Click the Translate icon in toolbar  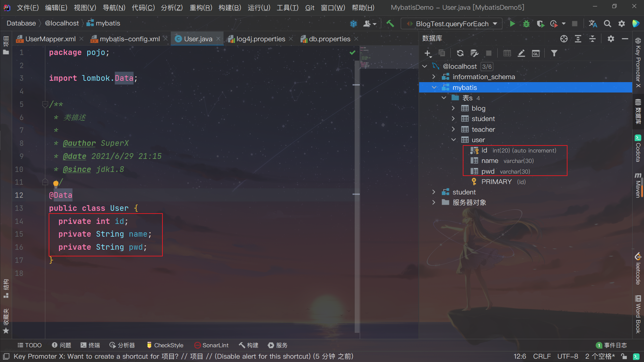[593, 24]
